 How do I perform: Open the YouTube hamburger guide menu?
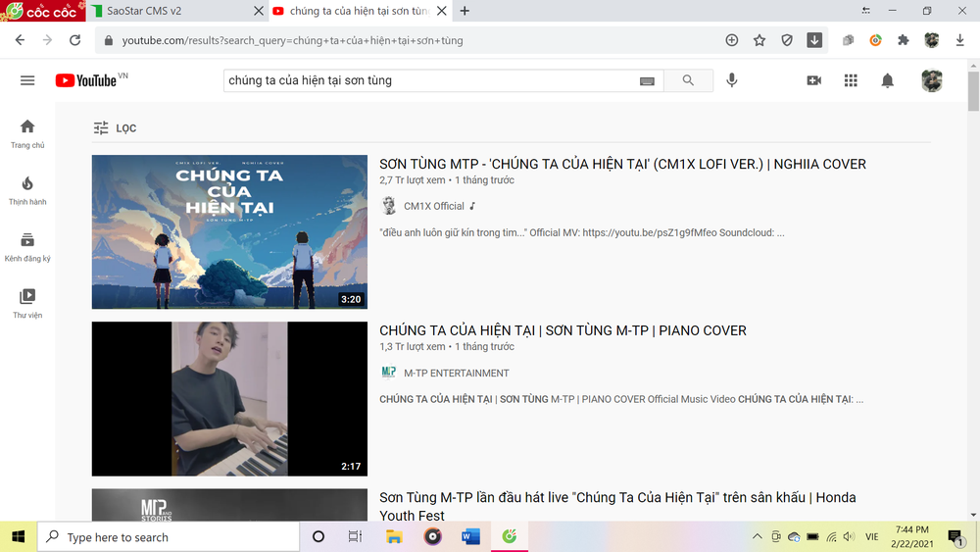27,80
